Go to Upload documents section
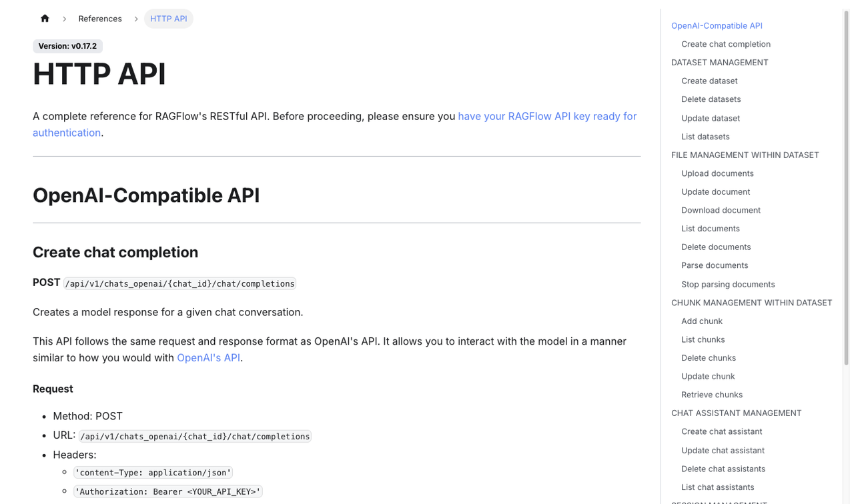854x504 pixels. 717,173
